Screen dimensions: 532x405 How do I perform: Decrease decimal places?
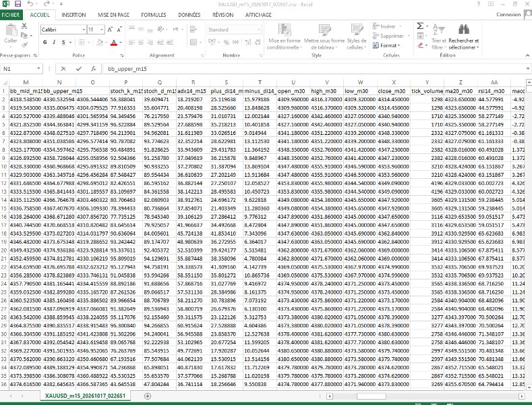(258, 42)
